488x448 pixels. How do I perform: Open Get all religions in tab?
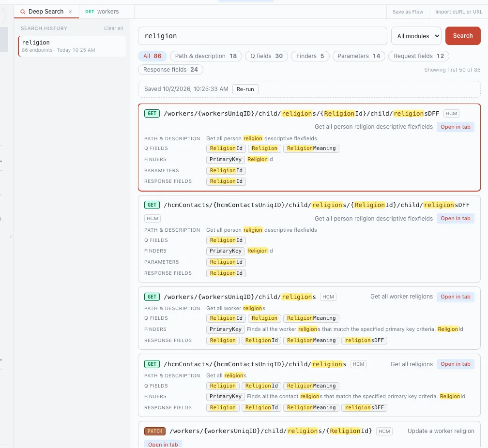point(455,364)
